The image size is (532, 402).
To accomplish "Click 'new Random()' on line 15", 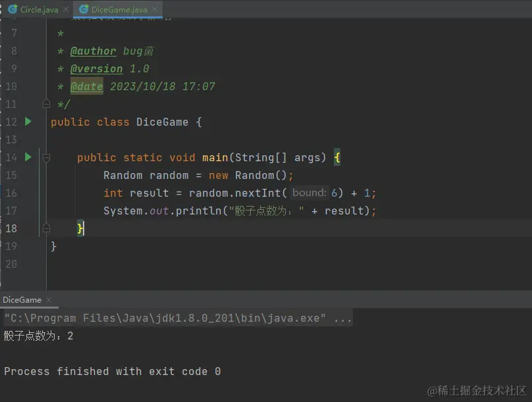I will click(248, 175).
